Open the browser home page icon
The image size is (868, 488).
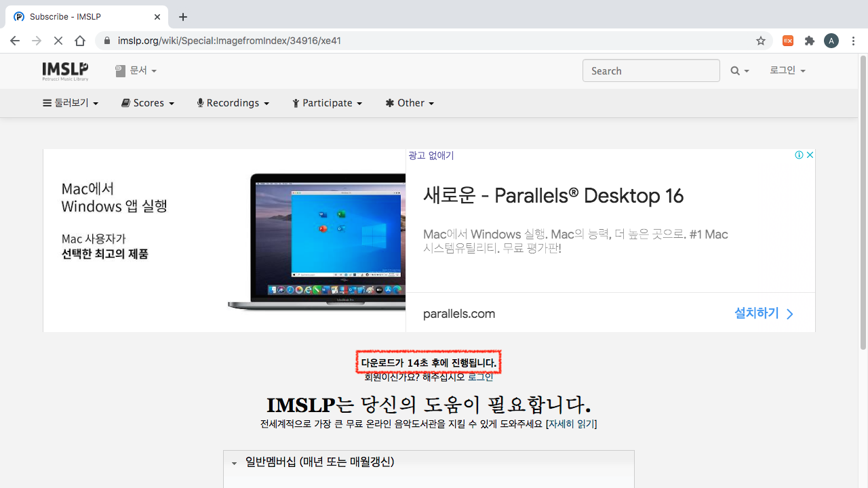click(80, 41)
